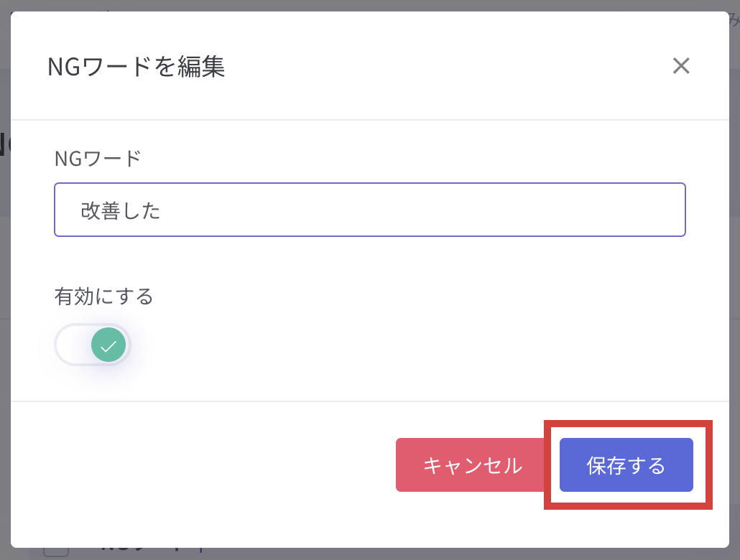Click the NGワード text input field

[369, 210]
